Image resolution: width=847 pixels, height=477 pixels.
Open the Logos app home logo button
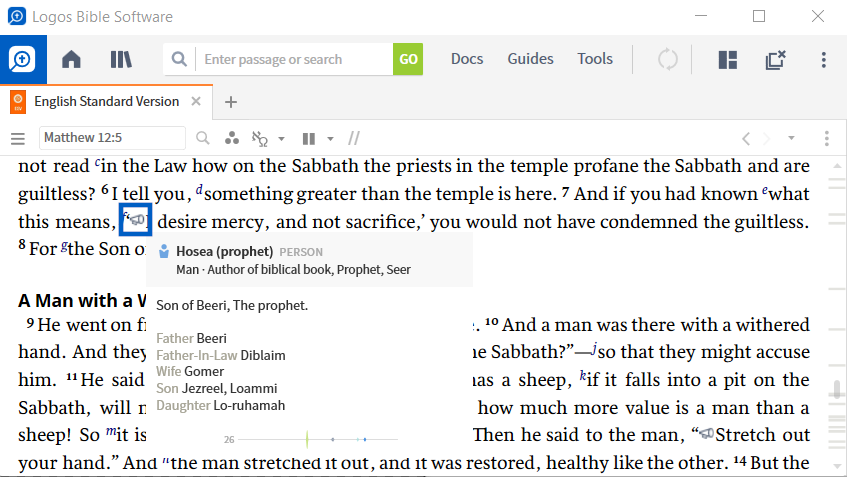[23, 59]
